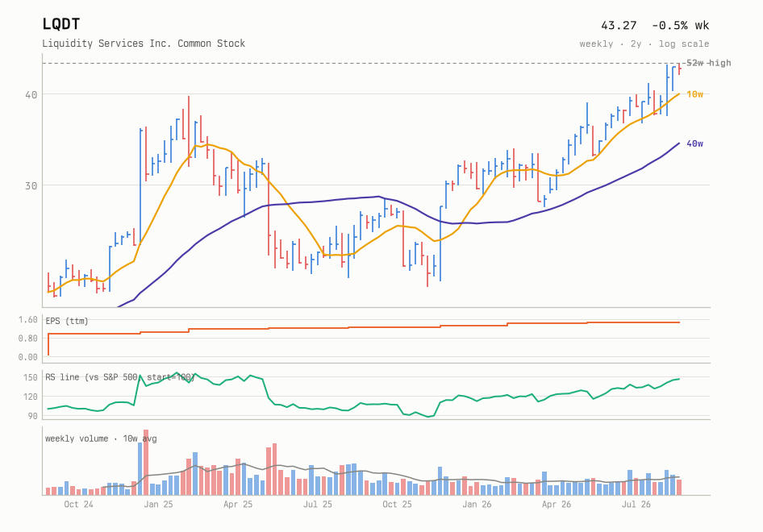Image resolution: width=763 pixels, height=532 pixels.
Task: Click the 0.00 EPS axis value
Action: pyautogui.click(x=27, y=357)
